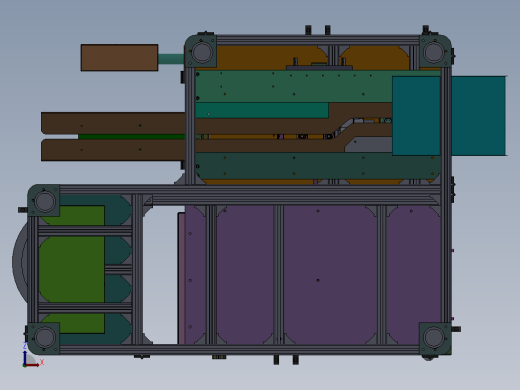Select the brown rectangular block at the top left
The height and width of the screenshot is (390, 520).
tap(119, 57)
